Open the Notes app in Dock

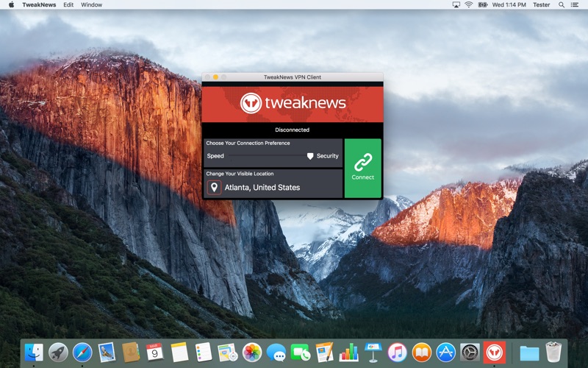point(179,353)
